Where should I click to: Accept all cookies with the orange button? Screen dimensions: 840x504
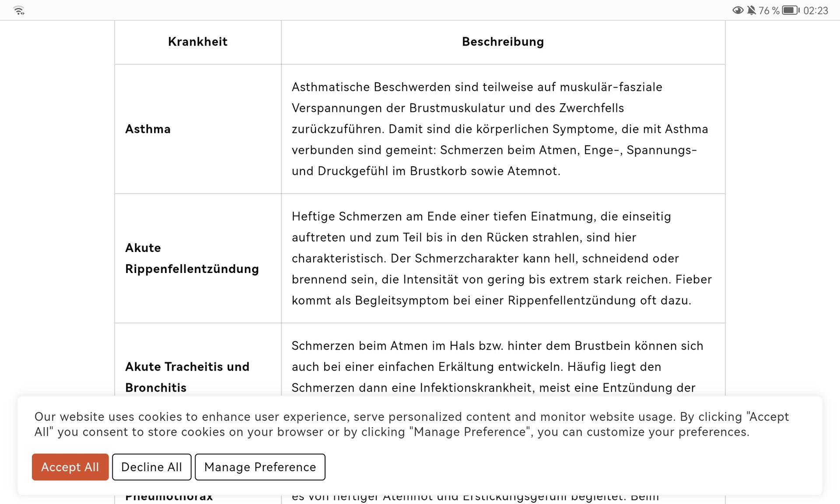[x=70, y=467]
